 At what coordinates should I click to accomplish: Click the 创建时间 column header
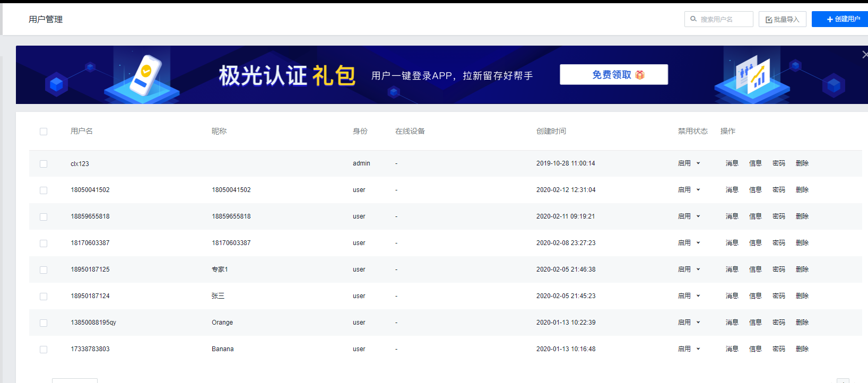tap(551, 131)
